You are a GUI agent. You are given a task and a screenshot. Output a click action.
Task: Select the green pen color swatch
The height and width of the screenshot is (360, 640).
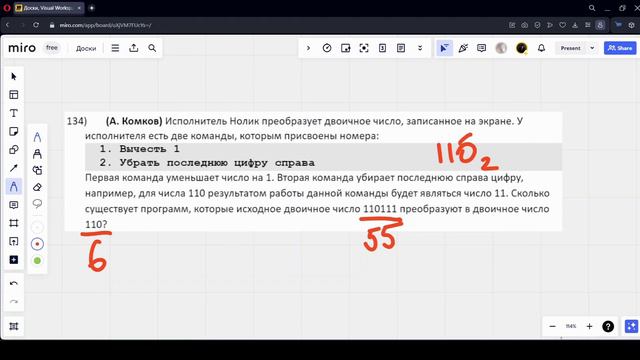[x=37, y=260]
